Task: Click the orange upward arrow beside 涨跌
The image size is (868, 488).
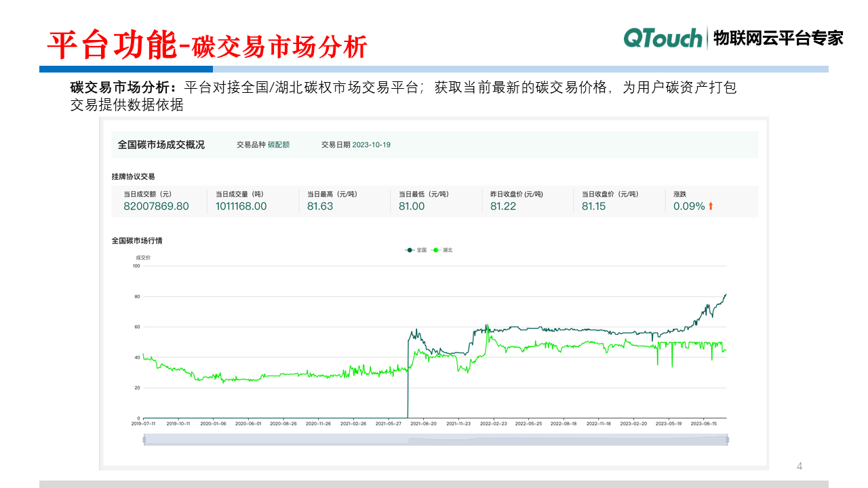Action: [709, 205]
